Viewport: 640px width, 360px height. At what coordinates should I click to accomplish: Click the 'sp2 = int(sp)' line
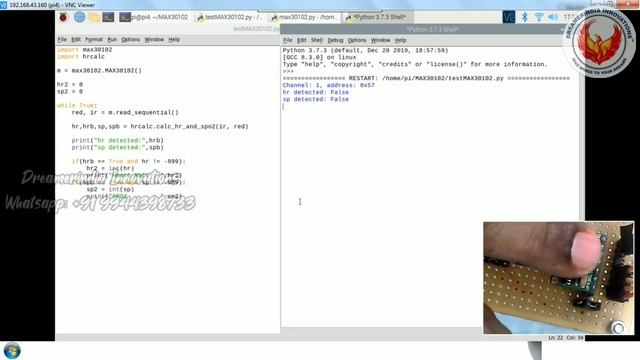coord(110,189)
